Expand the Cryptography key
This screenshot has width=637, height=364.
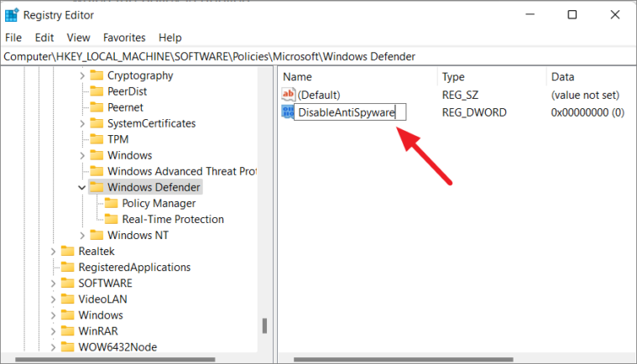[82, 75]
